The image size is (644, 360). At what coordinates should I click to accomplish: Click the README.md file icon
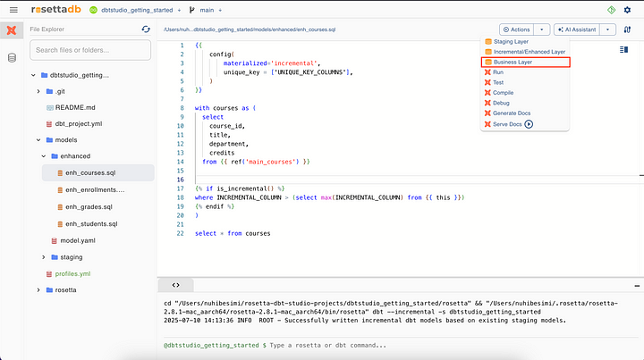point(50,107)
